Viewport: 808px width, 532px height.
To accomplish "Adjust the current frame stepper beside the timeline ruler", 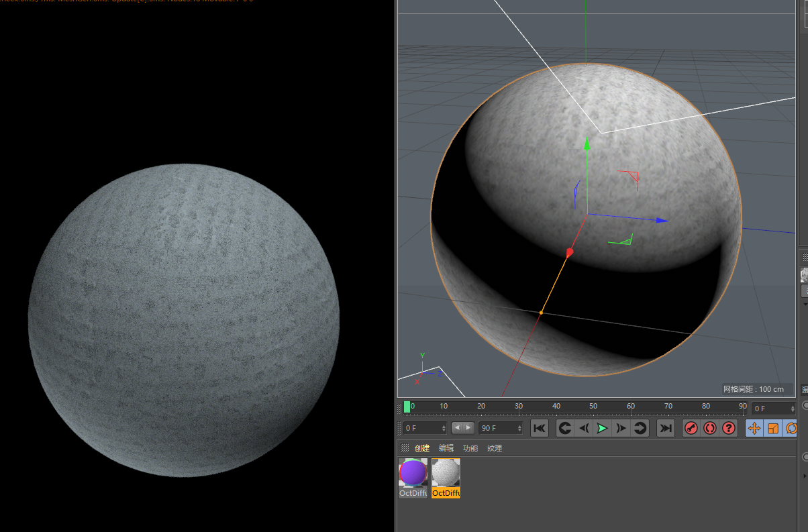I will coord(793,409).
